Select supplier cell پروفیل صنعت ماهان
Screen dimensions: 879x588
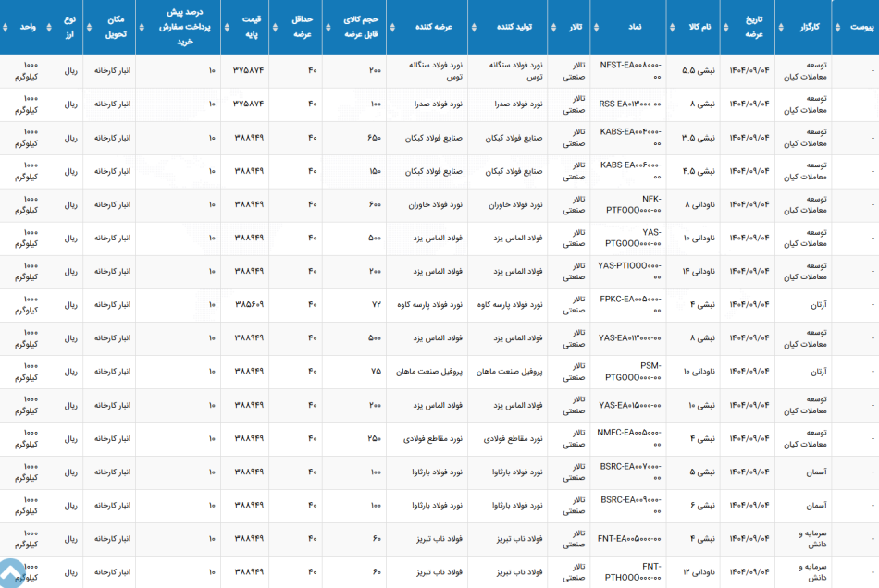[429, 372]
